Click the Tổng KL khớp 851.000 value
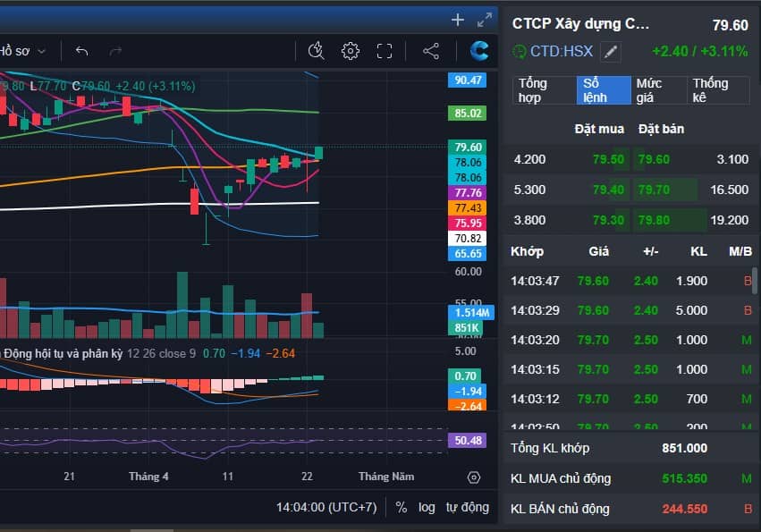The width and height of the screenshot is (761, 532). [684, 449]
